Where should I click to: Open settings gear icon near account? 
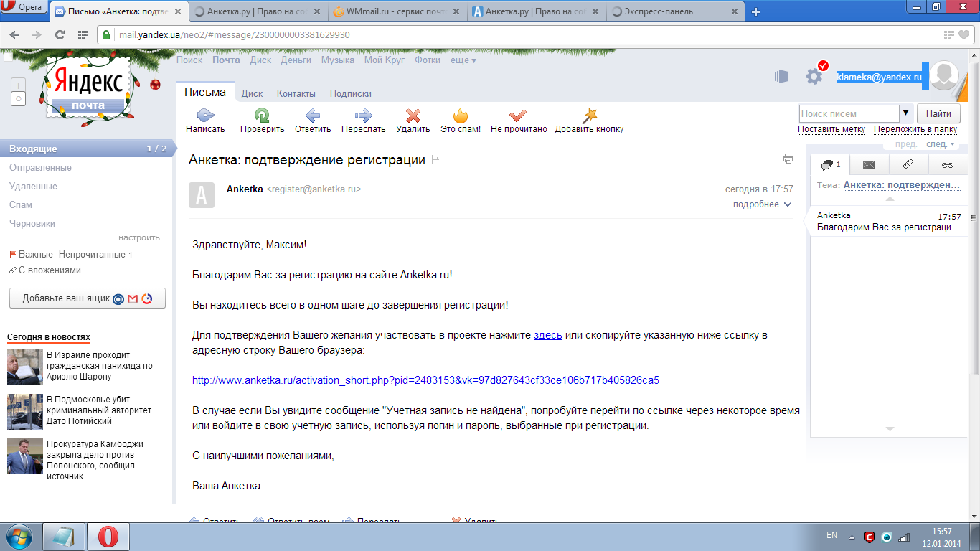[814, 76]
